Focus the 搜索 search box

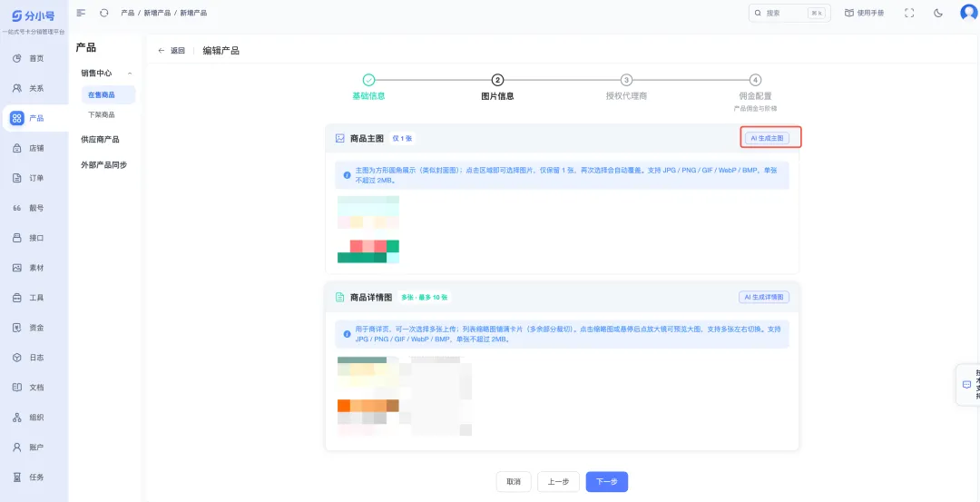point(789,13)
